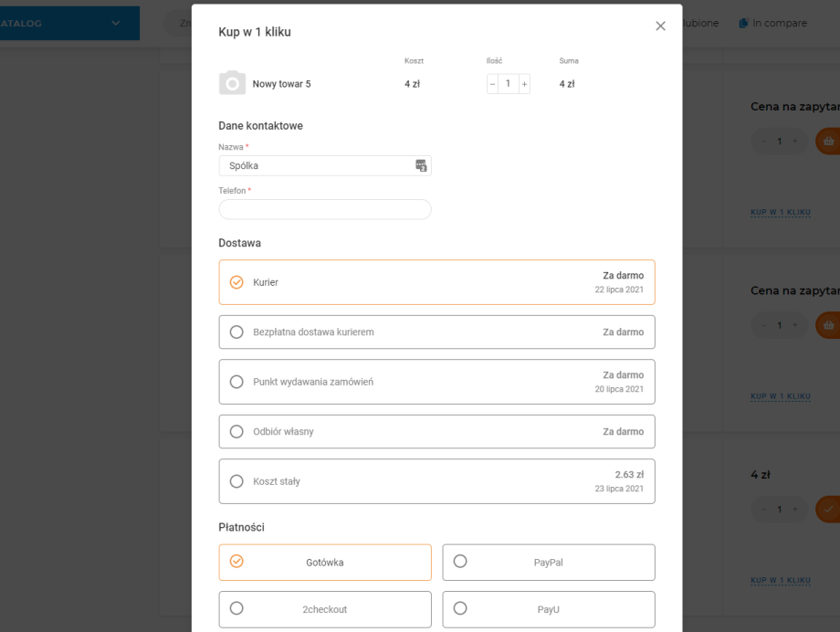This screenshot has height=632, width=840.
Task: Click the product name Nowy towar 5
Action: [281, 84]
